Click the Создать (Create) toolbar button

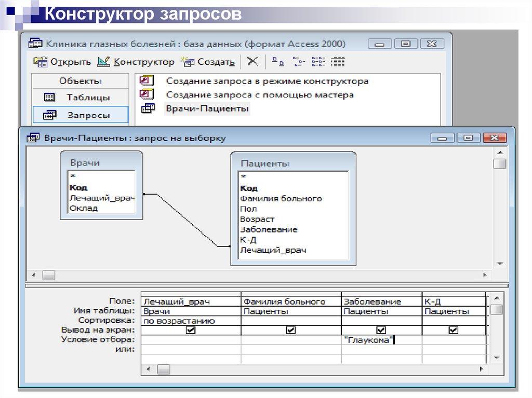click(207, 62)
